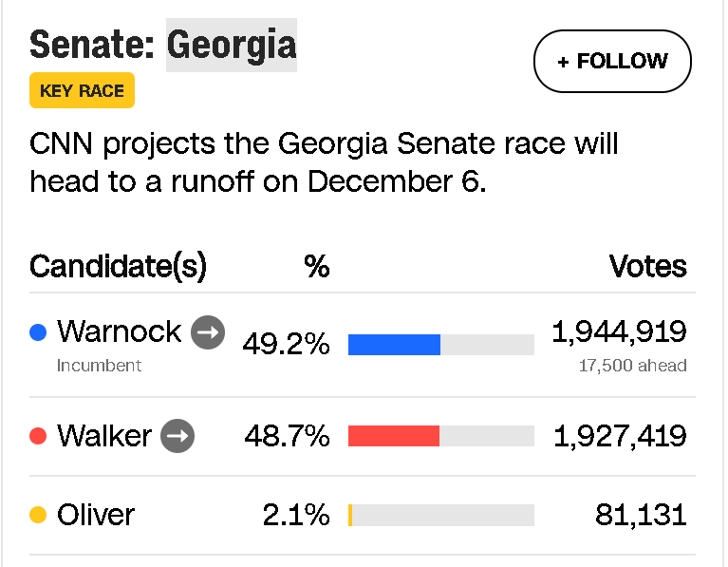728x567 pixels.
Task: Click the Votes column header
Action: tap(647, 266)
